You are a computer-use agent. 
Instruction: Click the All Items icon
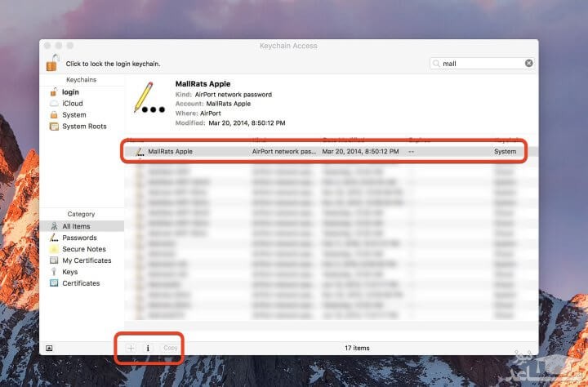[x=54, y=226]
